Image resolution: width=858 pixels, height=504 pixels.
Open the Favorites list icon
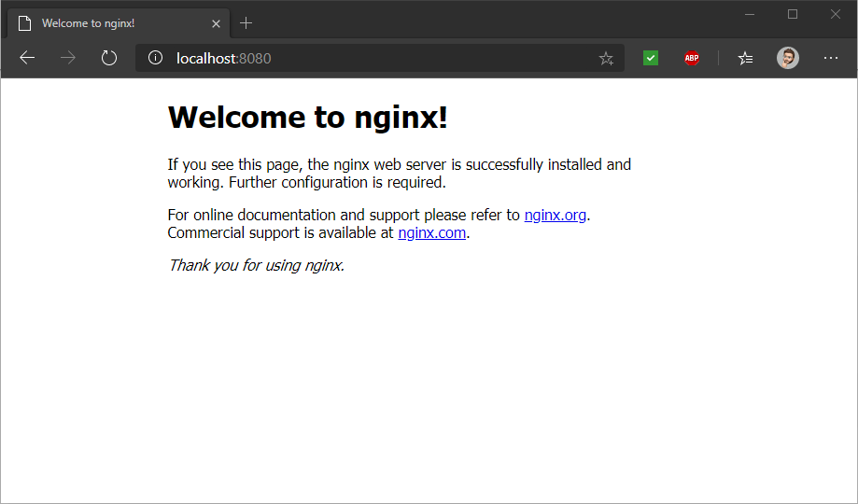(745, 58)
